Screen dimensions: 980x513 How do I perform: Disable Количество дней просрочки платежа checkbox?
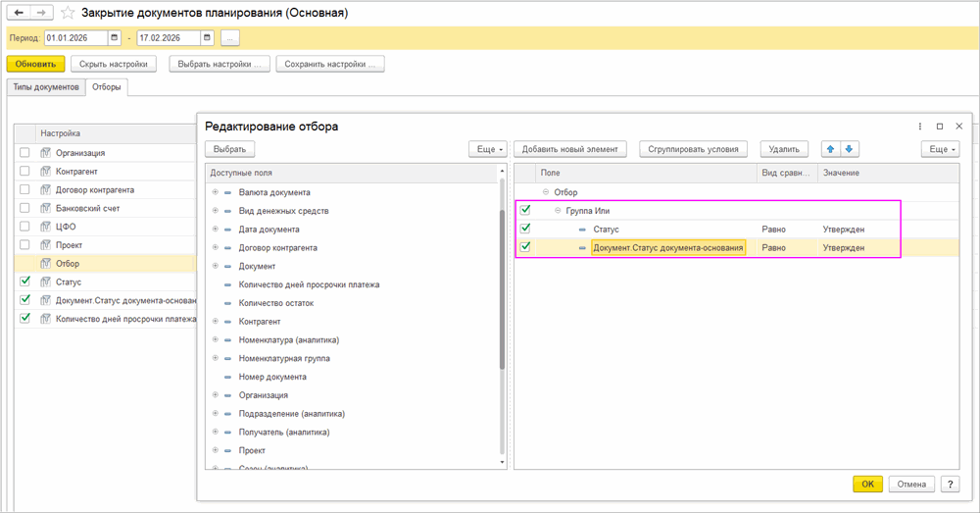pyautogui.click(x=24, y=319)
